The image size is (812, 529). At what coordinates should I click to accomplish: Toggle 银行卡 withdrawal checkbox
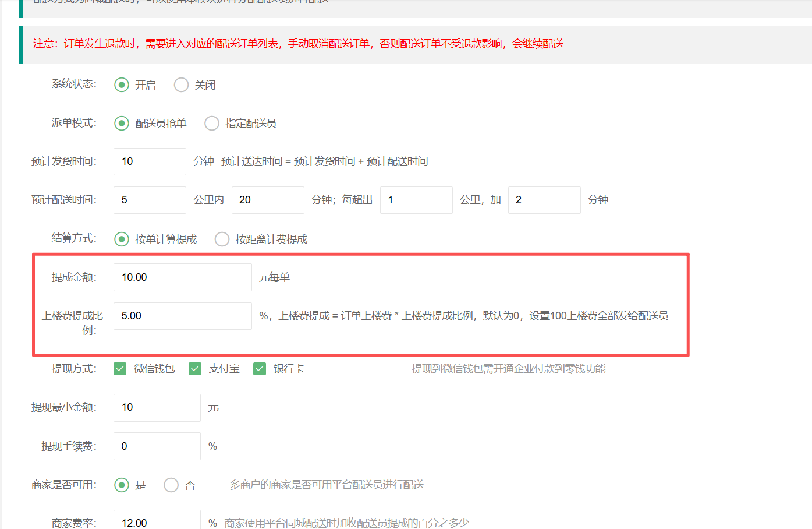(x=260, y=369)
